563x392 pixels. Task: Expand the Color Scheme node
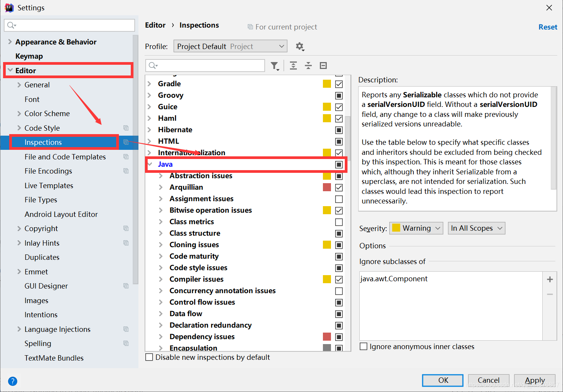(x=19, y=113)
